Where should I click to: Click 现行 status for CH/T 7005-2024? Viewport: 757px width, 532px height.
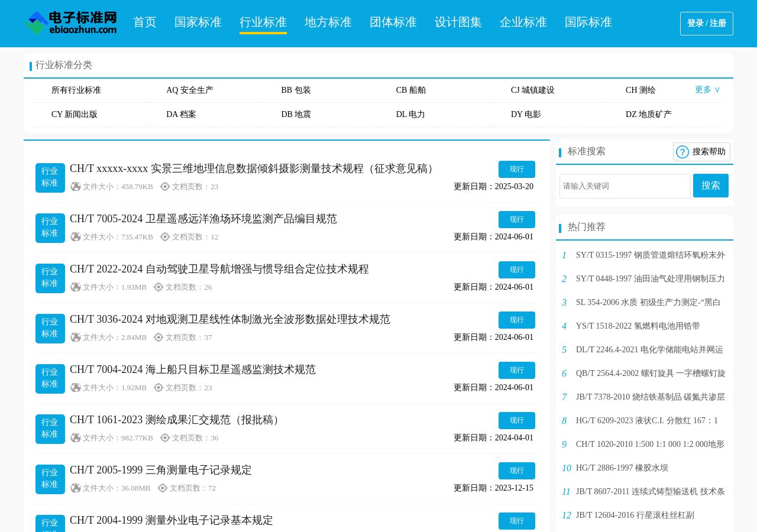517,219
